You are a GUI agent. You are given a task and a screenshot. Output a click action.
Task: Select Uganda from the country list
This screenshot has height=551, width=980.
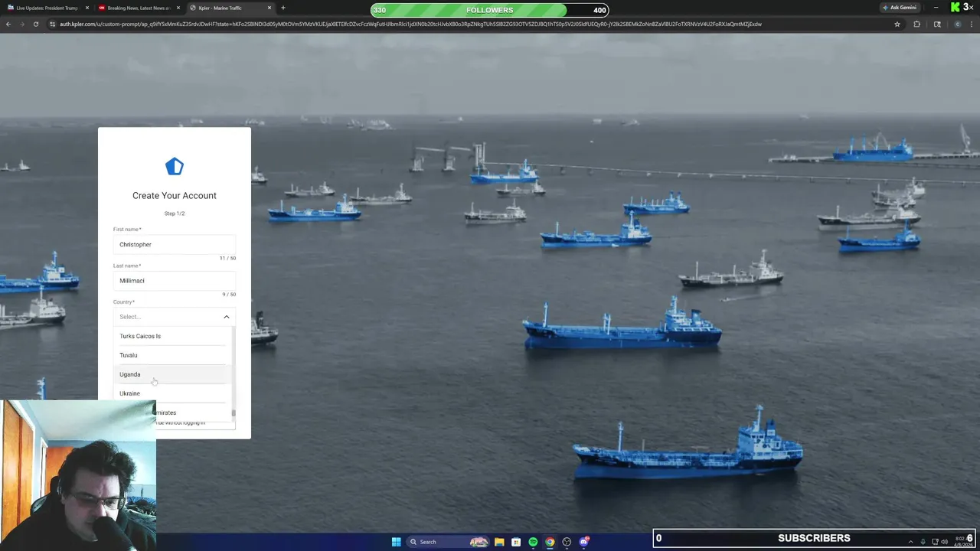coord(172,374)
